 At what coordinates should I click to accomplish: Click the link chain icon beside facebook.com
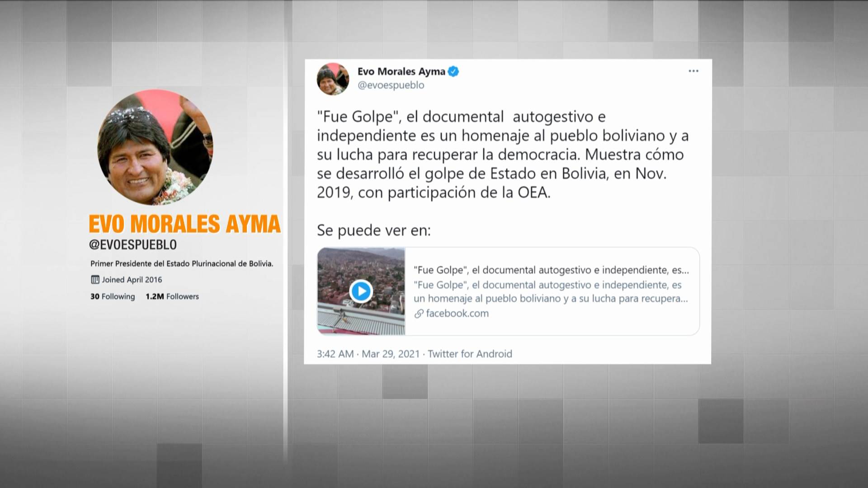(419, 314)
